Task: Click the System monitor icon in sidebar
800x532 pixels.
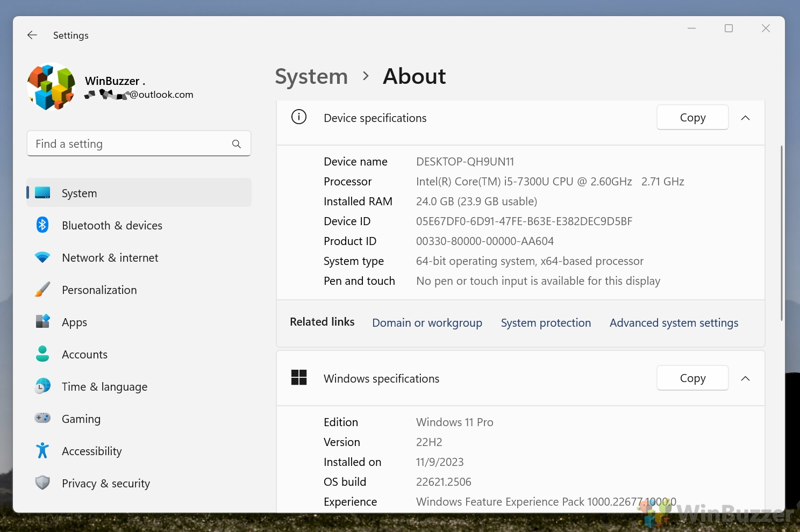Action: point(42,193)
